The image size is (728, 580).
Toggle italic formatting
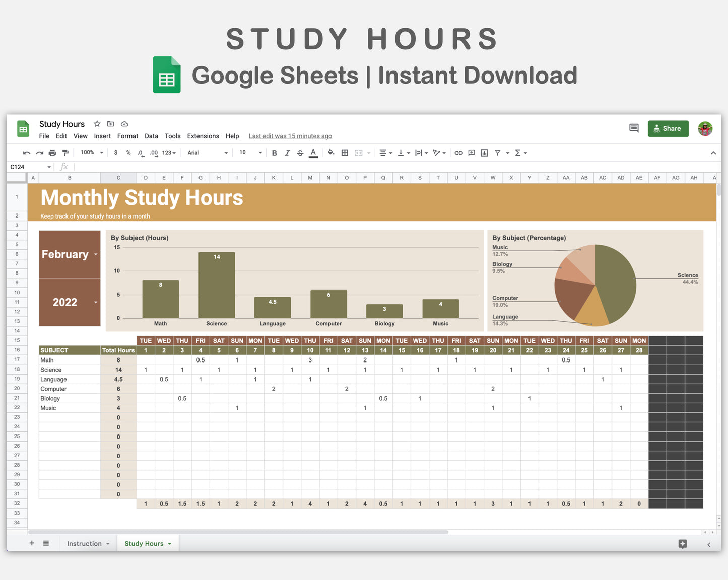pyautogui.click(x=287, y=153)
